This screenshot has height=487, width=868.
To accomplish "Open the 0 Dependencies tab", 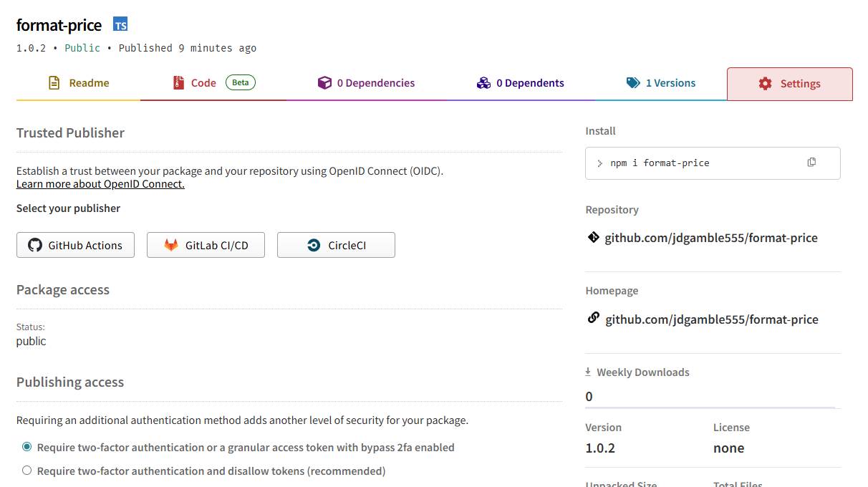I will point(366,83).
